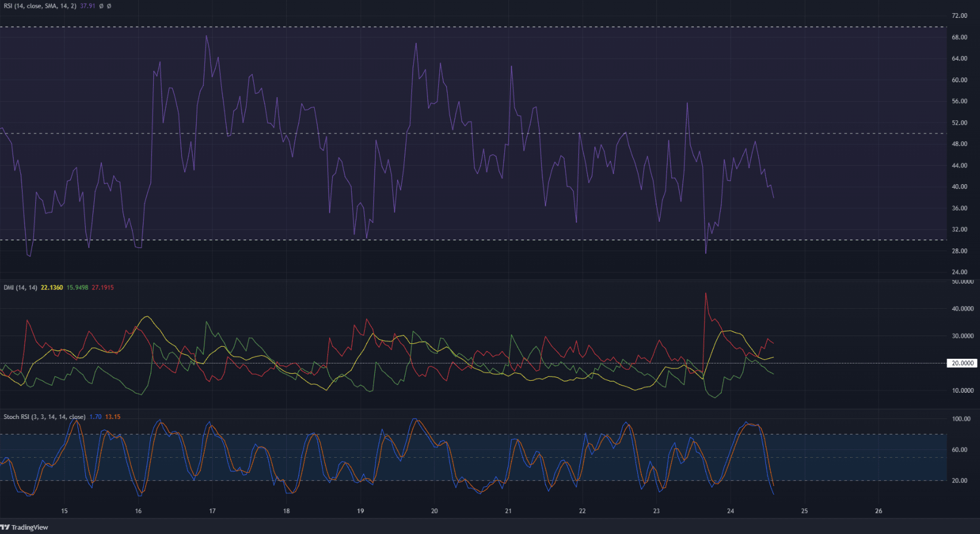Click the blue Stoch RSI value 1.70

tap(95, 417)
